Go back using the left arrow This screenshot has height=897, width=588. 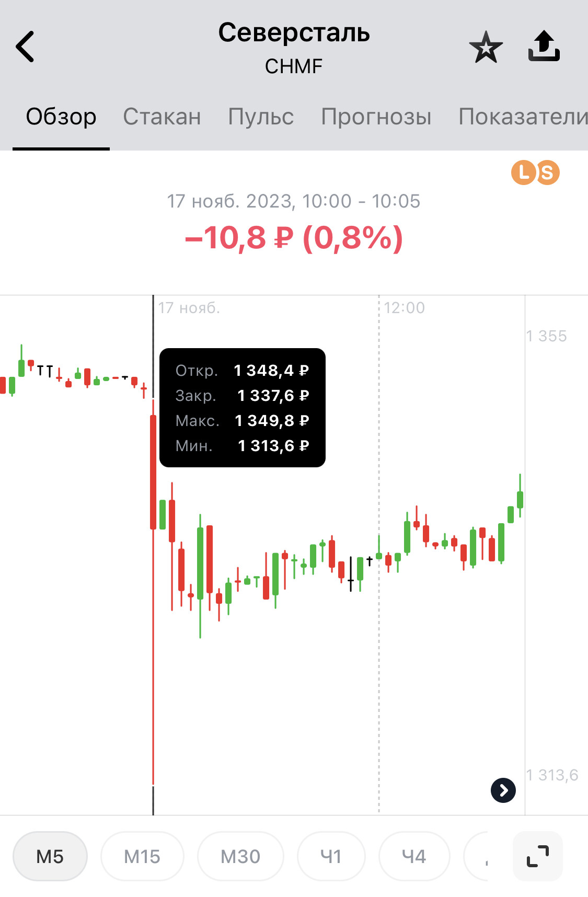(25, 47)
